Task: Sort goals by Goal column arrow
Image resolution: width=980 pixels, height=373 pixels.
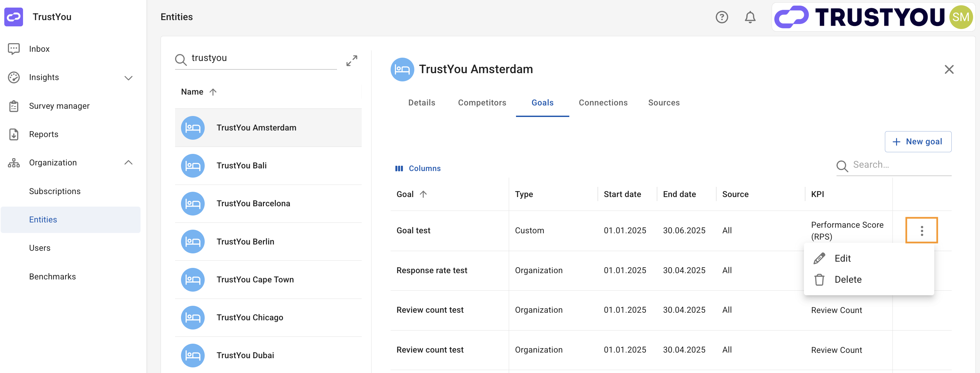Action: (423, 194)
